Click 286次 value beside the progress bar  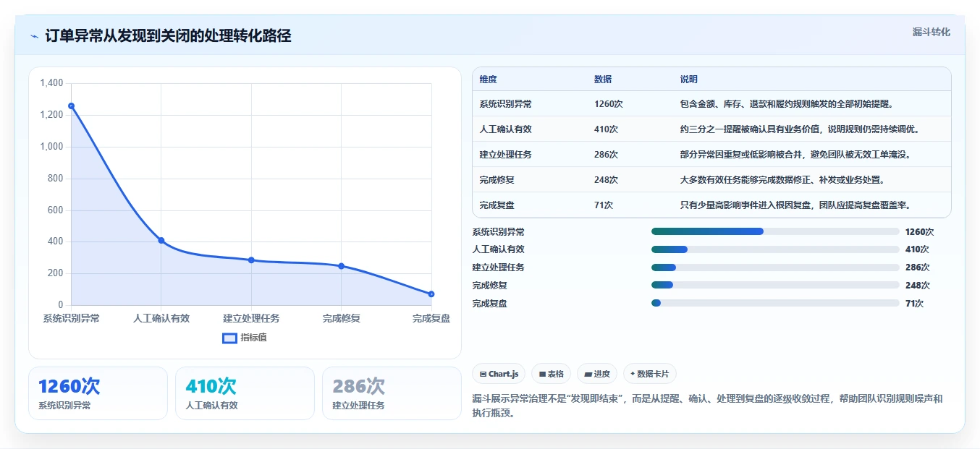pos(917,268)
